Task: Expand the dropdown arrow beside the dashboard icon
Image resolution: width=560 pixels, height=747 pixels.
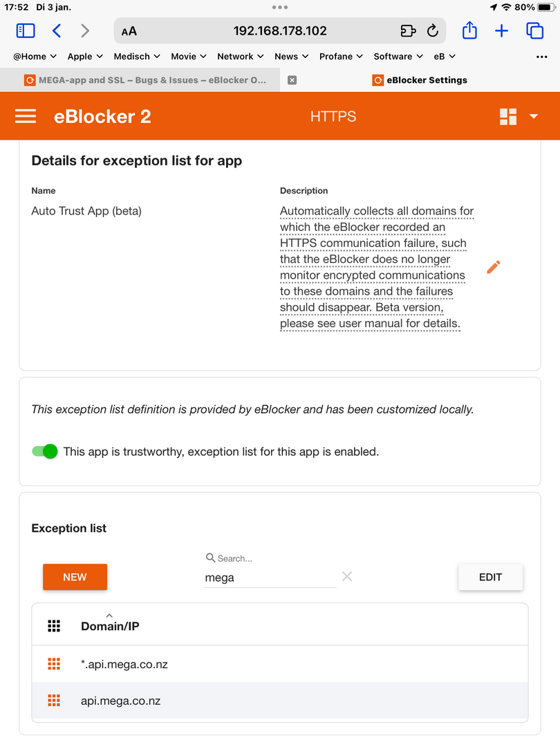Action: pos(534,116)
